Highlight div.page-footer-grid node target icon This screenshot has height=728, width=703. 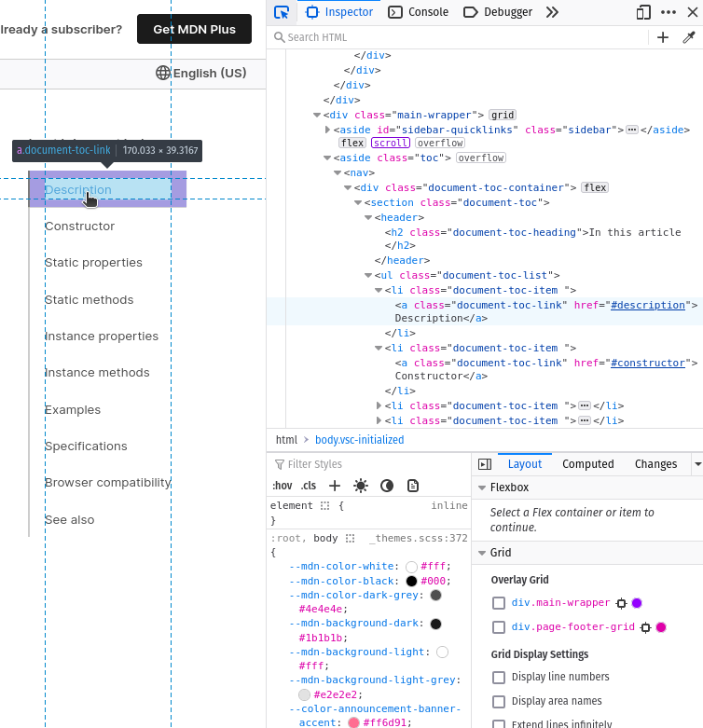pos(645,627)
